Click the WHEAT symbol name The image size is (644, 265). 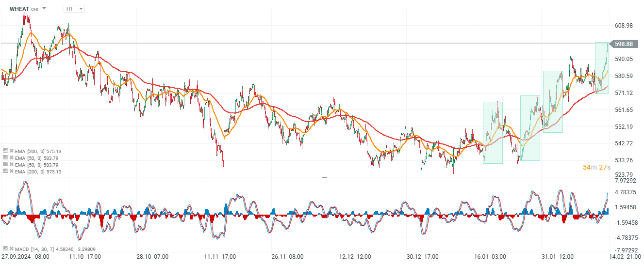click(19, 9)
